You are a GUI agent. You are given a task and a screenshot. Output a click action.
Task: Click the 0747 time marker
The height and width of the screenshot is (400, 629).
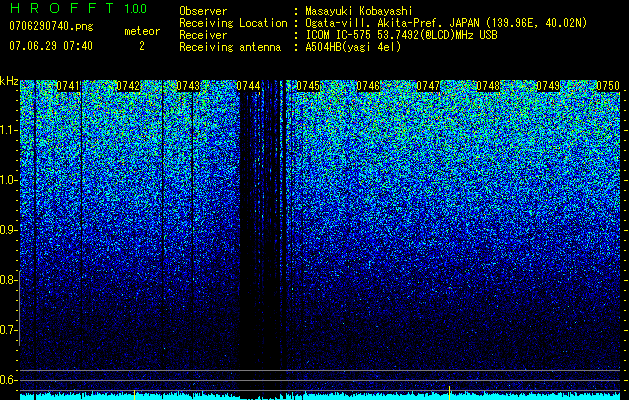click(428, 86)
